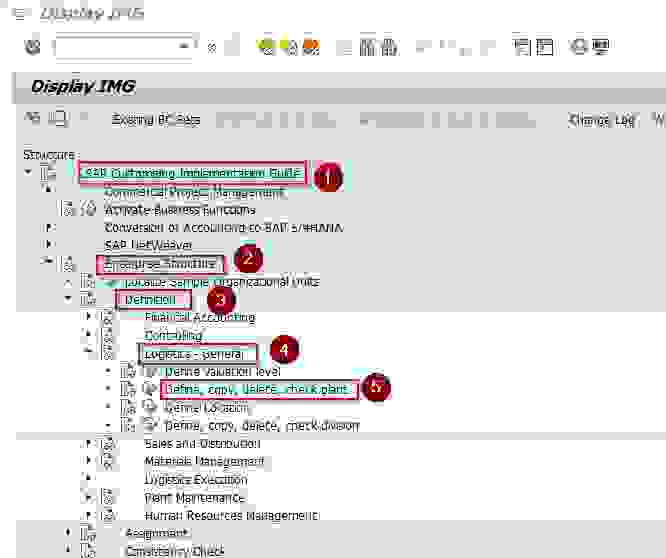Viewport: 666px width, 558px height.
Task: Click the Customize Local Layout monitor icon
Action: pos(601,46)
